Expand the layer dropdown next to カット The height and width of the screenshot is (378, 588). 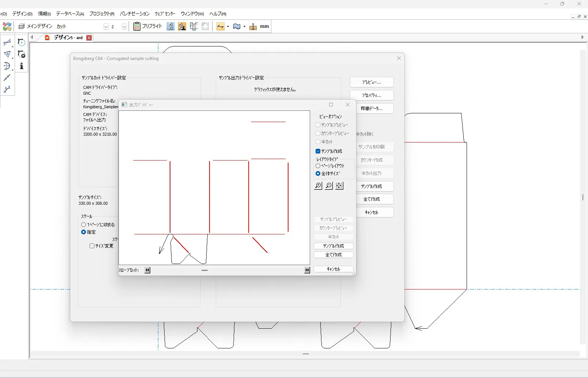click(106, 26)
